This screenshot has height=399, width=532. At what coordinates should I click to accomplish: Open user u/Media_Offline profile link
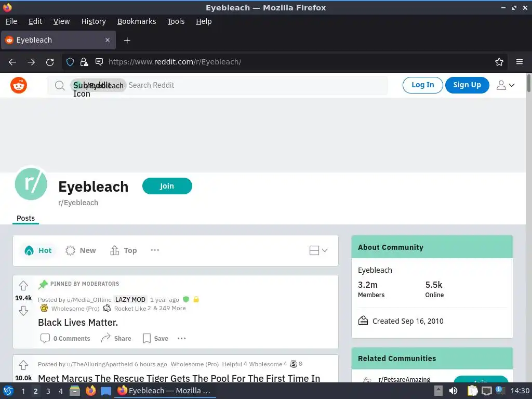89,300
